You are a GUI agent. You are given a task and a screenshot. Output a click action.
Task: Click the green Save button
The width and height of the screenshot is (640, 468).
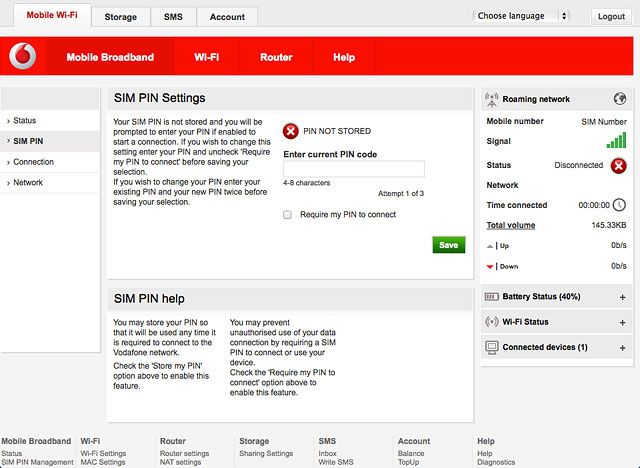click(x=449, y=245)
